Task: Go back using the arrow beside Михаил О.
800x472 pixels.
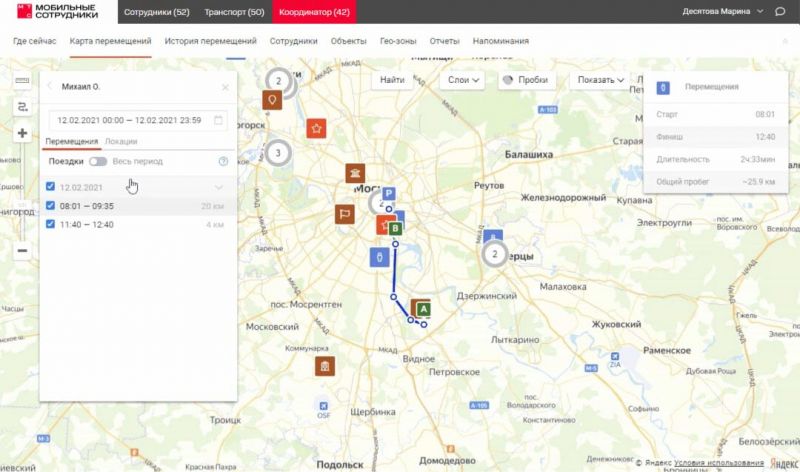Action: [50, 87]
